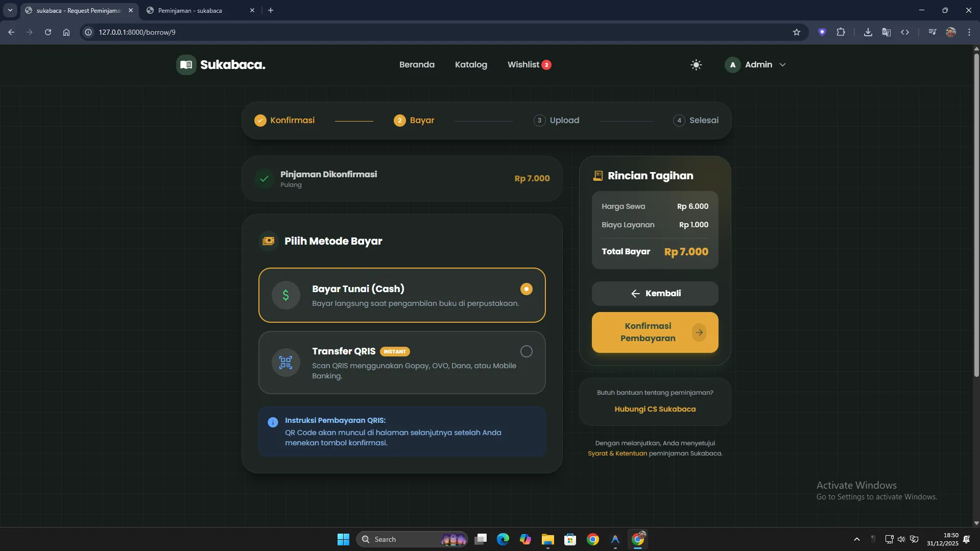Image resolution: width=980 pixels, height=551 pixels.
Task: Select the Transfer QRIS radio button
Action: [x=526, y=351]
